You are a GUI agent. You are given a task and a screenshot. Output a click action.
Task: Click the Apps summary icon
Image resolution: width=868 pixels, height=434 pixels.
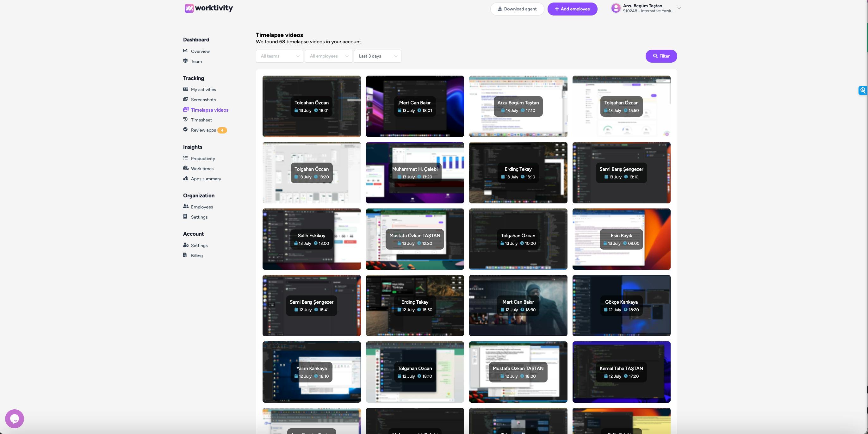pyautogui.click(x=185, y=178)
